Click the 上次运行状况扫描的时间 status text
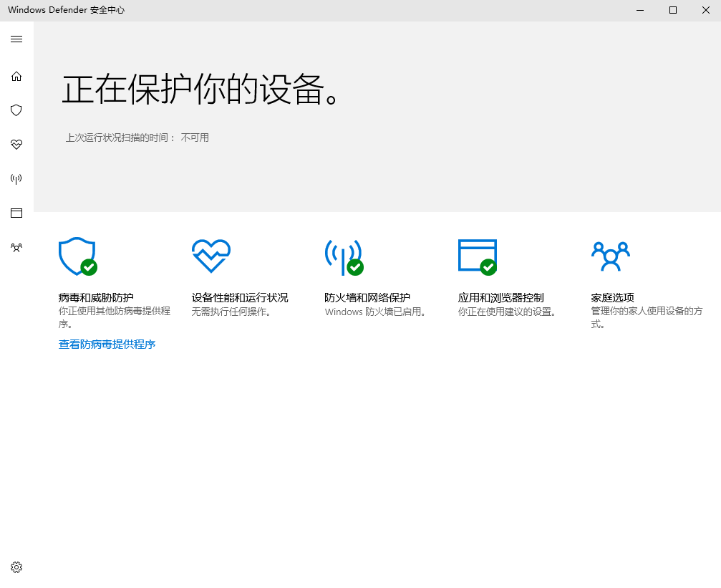 pos(136,138)
